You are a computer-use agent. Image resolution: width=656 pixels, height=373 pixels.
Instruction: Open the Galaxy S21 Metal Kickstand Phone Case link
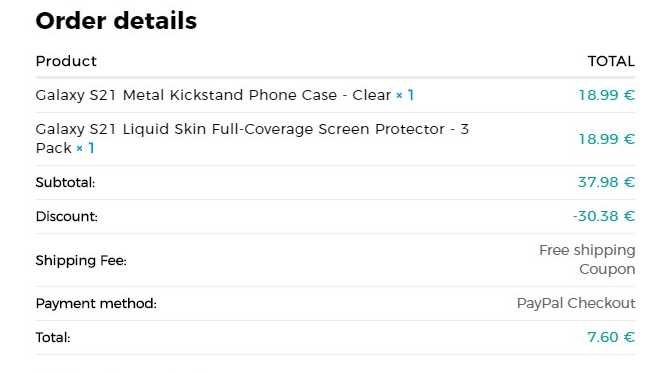213,95
